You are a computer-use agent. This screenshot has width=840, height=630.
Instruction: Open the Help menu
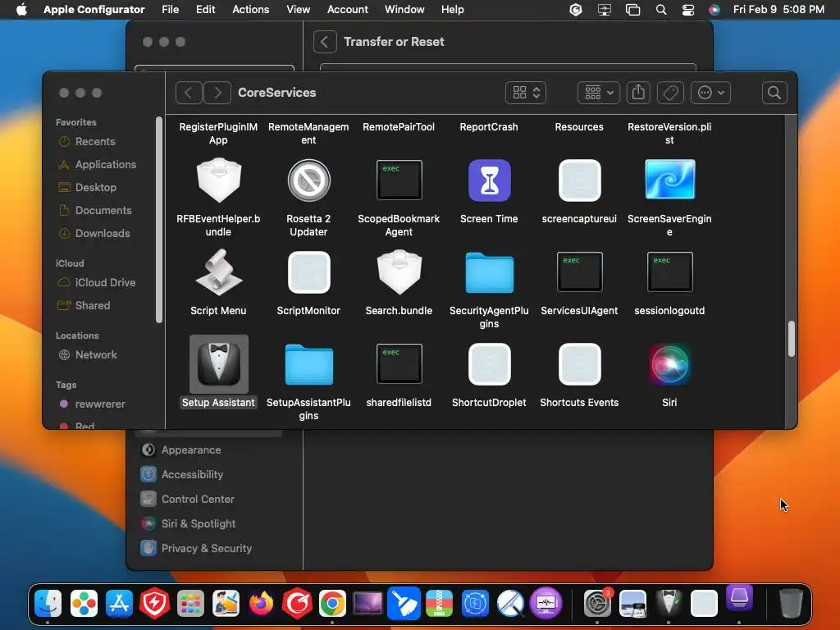tap(453, 10)
